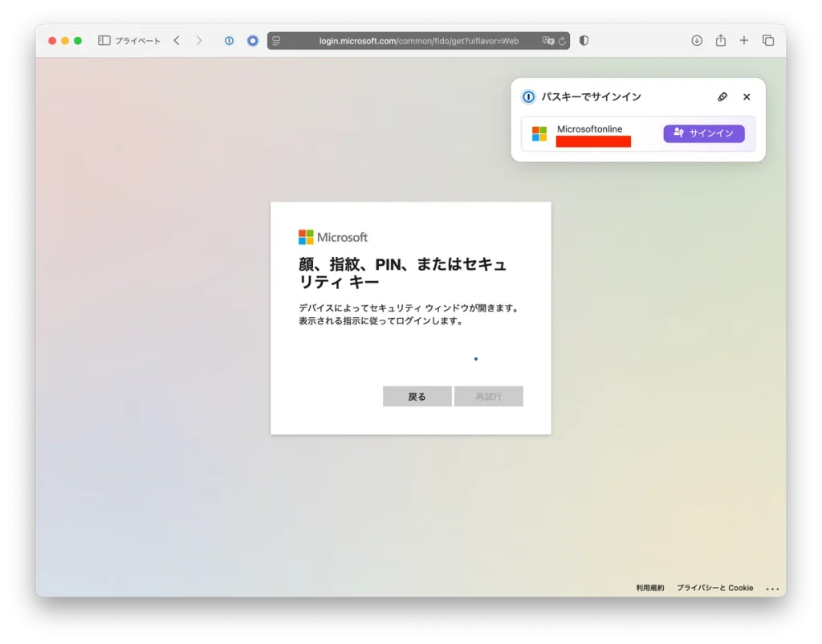Click the 1Password extension icon in toolbar

click(229, 40)
